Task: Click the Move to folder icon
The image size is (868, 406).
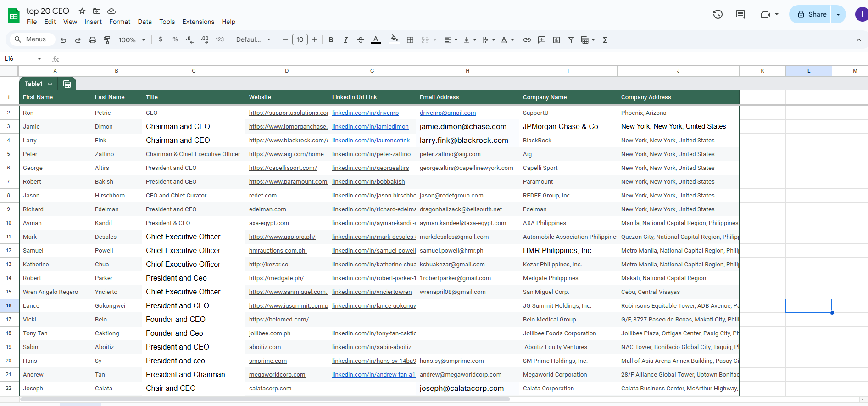Action: 97,11
